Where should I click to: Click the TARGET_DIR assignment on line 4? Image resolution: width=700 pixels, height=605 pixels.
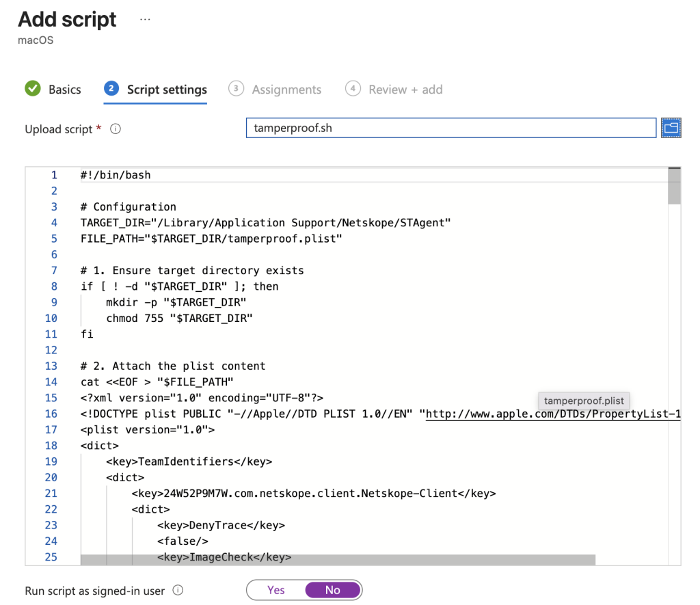266,223
